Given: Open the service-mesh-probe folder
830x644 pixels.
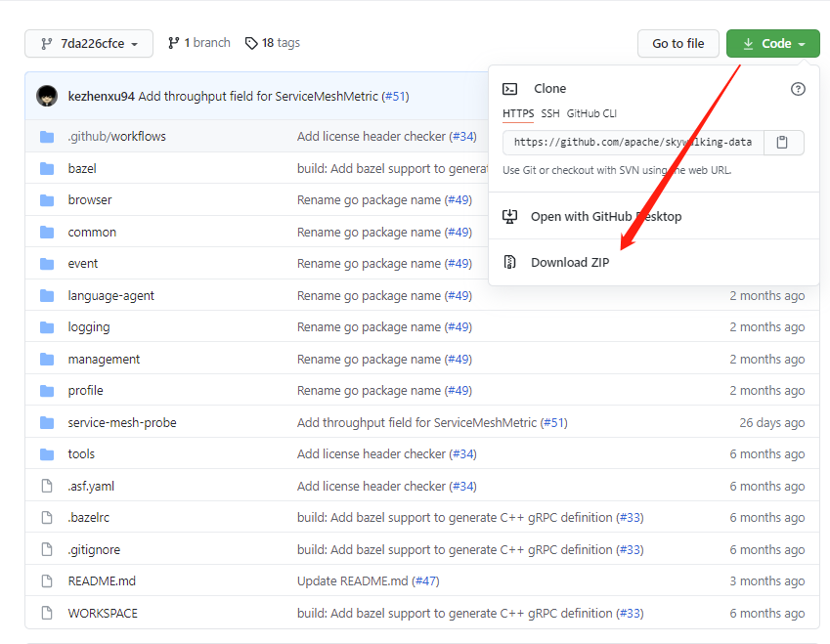Looking at the screenshot, I should click(122, 423).
